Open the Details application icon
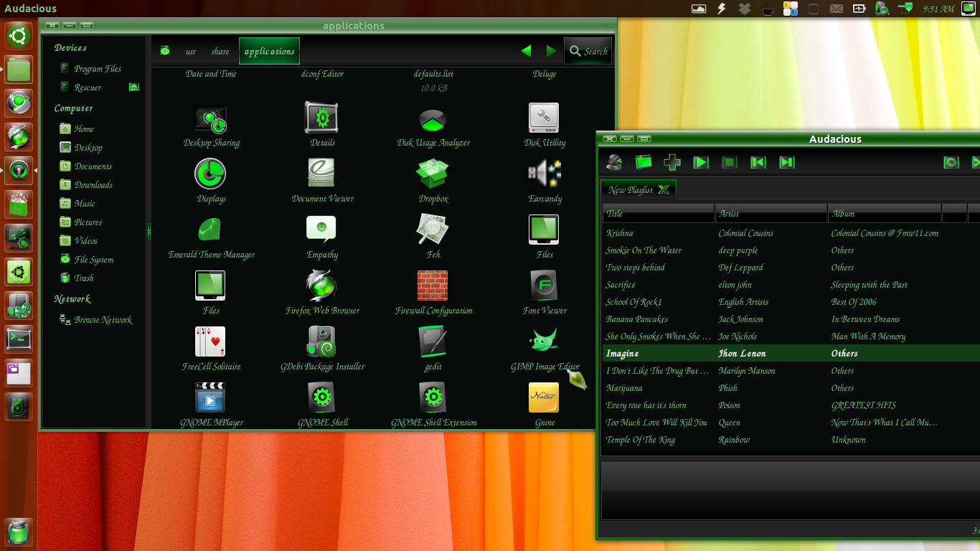The width and height of the screenshot is (980, 551). pyautogui.click(x=322, y=118)
